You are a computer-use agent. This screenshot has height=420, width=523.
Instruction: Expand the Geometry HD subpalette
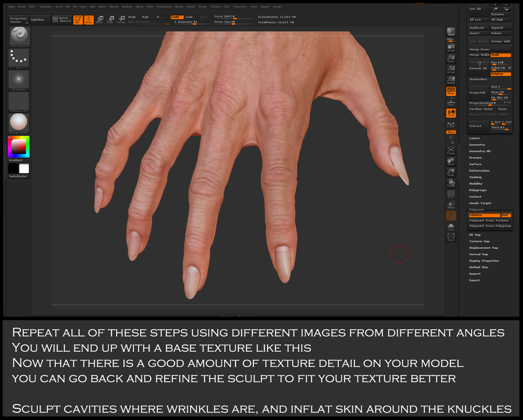pos(480,151)
